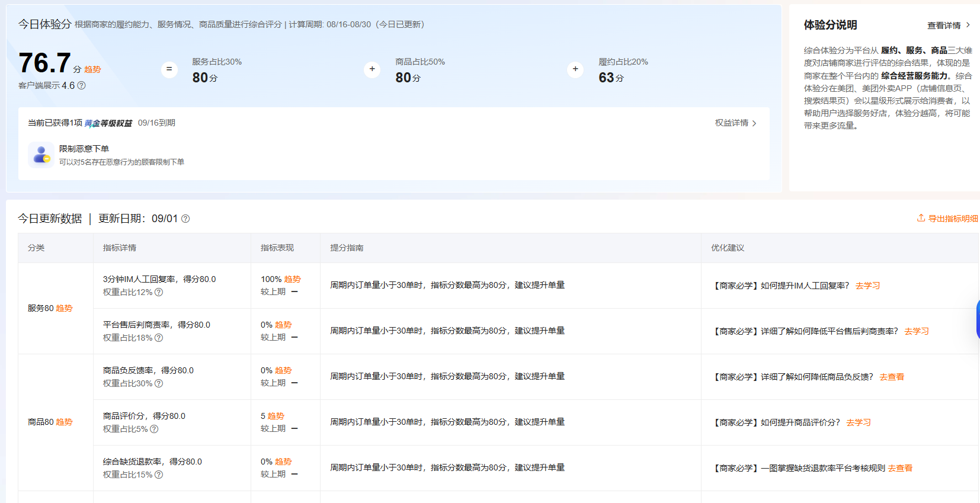Click the 限制恶意下单 benefit icon
The width and height of the screenshot is (980, 503).
[x=41, y=155]
